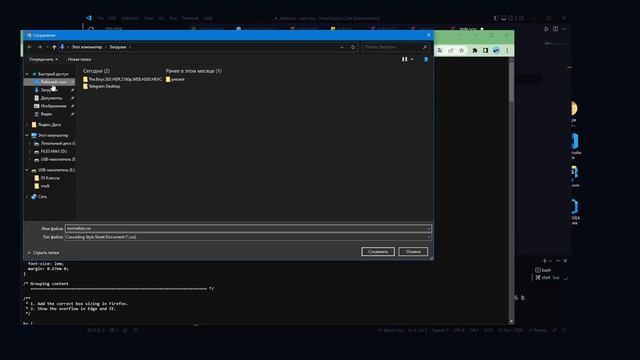This screenshot has width=640, height=360.
Task: Open the dialog help icon
Action: 426,60
